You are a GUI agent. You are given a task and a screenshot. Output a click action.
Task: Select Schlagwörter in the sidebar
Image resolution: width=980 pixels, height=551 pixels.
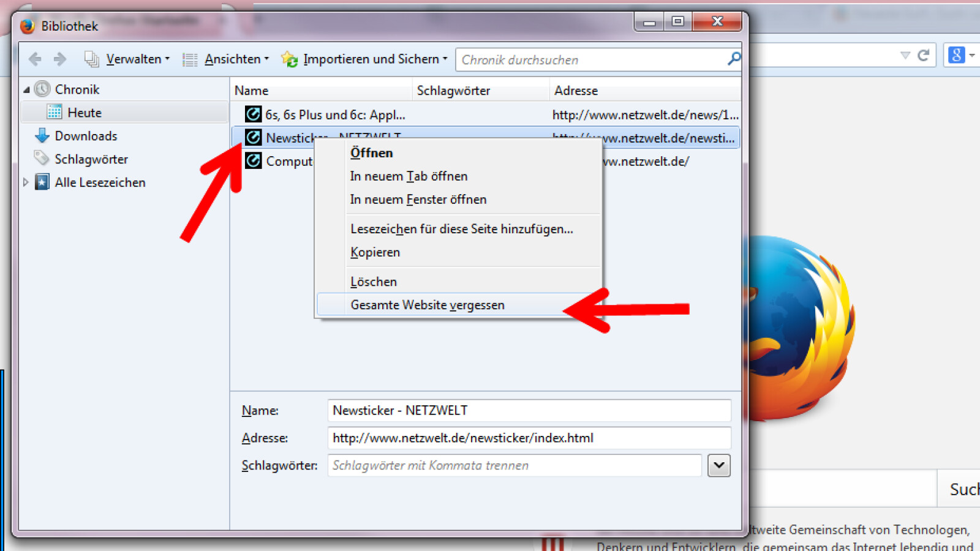coord(91,159)
